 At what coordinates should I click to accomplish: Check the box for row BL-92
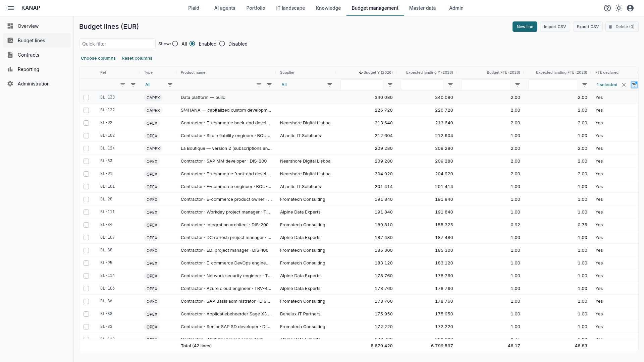coord(86,123)
